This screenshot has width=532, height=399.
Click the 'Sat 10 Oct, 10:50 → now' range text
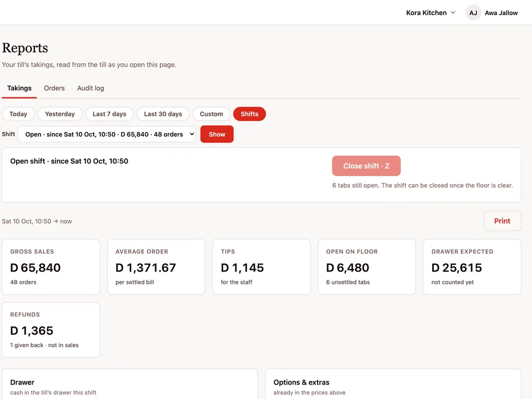[37, 221]
